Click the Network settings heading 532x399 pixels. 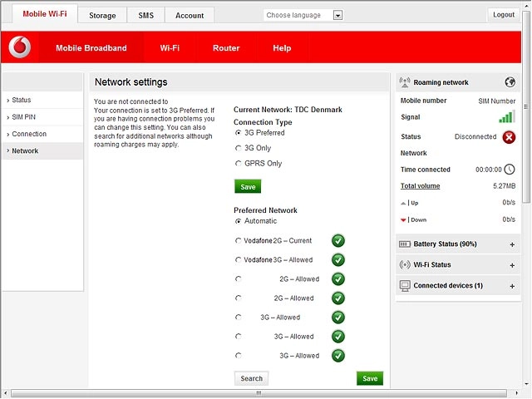tap(131, 82)
